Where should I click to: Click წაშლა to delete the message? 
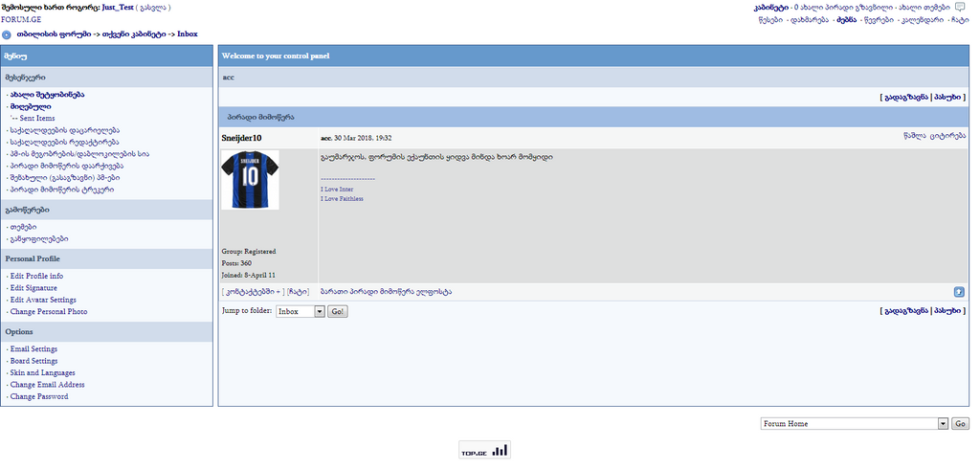tap(915, 135)
